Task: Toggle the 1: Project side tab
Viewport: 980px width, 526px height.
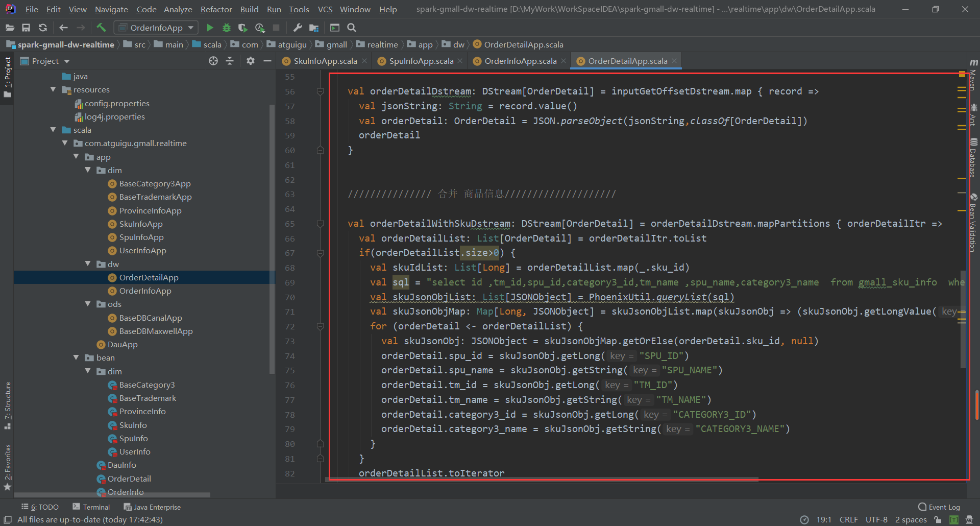Action: pyautogui.click(x=7, y=77)
